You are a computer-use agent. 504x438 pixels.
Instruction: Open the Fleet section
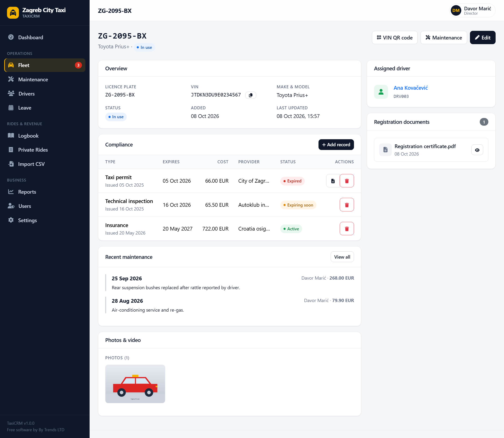click(45, 65)
